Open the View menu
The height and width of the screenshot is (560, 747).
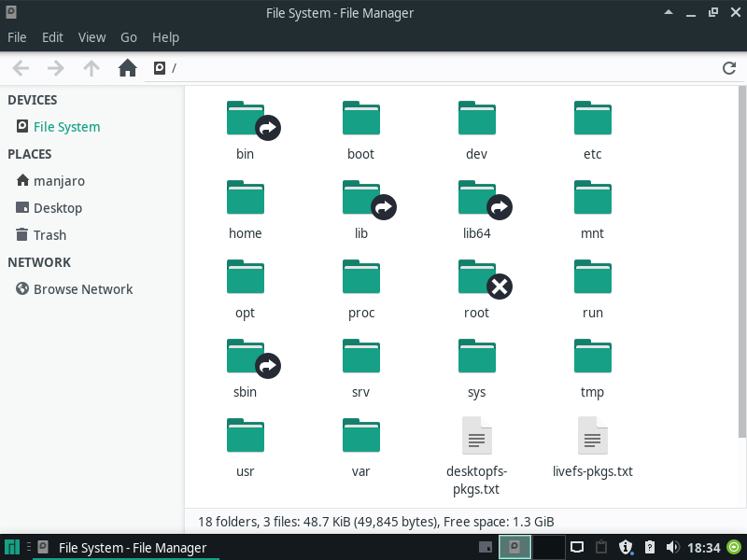(x=92, y=37)
